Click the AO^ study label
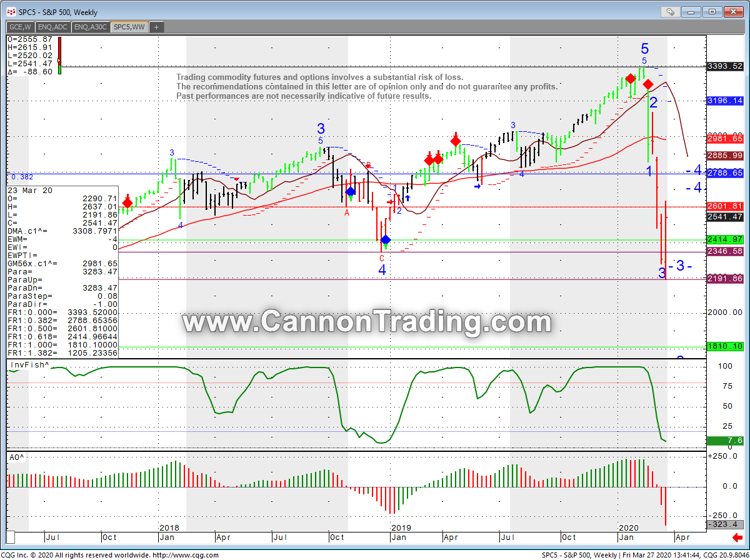Viewport: 750px width, 560px height. click(16, 457)
